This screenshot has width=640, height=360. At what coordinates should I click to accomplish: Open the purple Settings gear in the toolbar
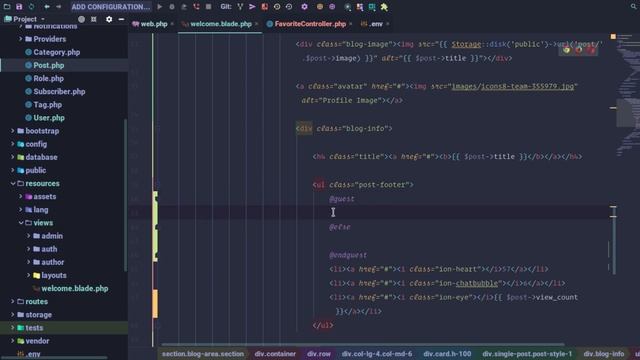pyautogui.click(x=304, y=7)
